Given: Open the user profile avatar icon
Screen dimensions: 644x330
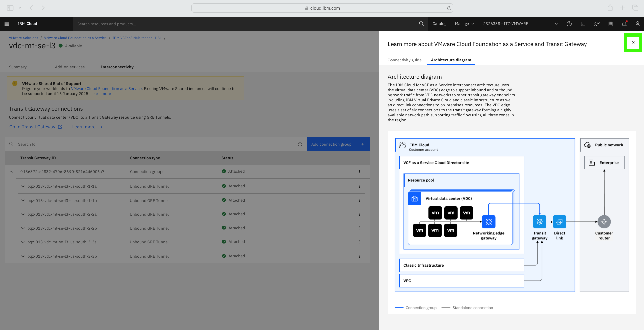Looking at the screenshot, I should [637, 24].
